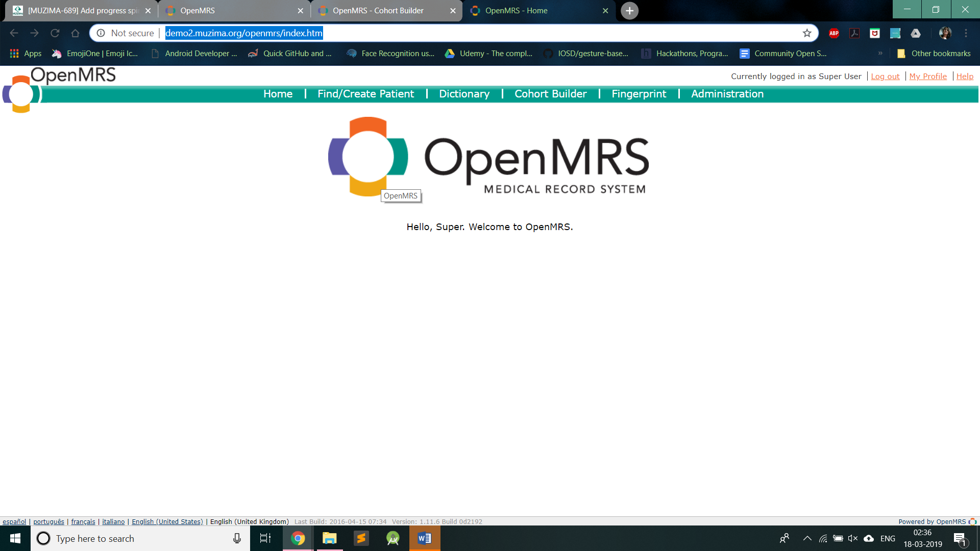Click the OpenMRS header logo
Screen dimensions: 980x551
click(59, 90)
